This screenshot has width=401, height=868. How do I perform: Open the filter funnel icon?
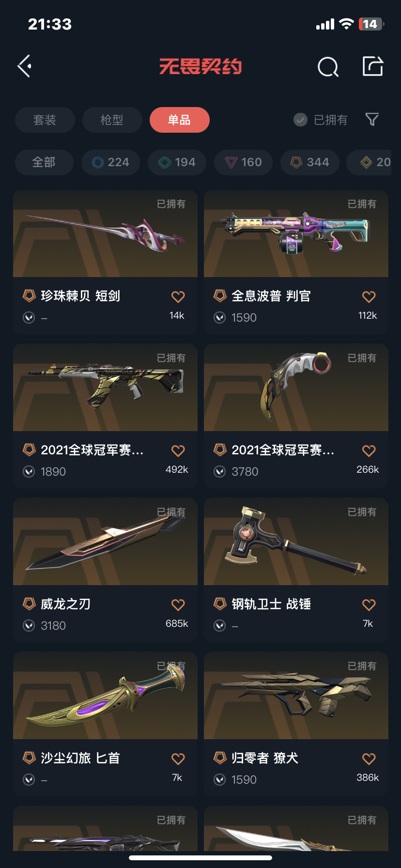point(372,119)
